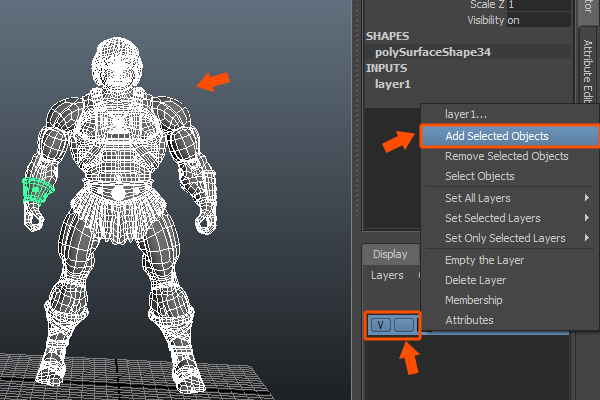The image size is (600, 400).
Task: Click the empty display type box on the layer
Action: click(404, 325)
